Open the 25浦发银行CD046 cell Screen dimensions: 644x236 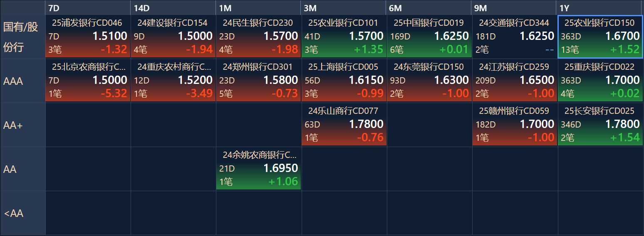pyautogui.click(x=88, y=37)
